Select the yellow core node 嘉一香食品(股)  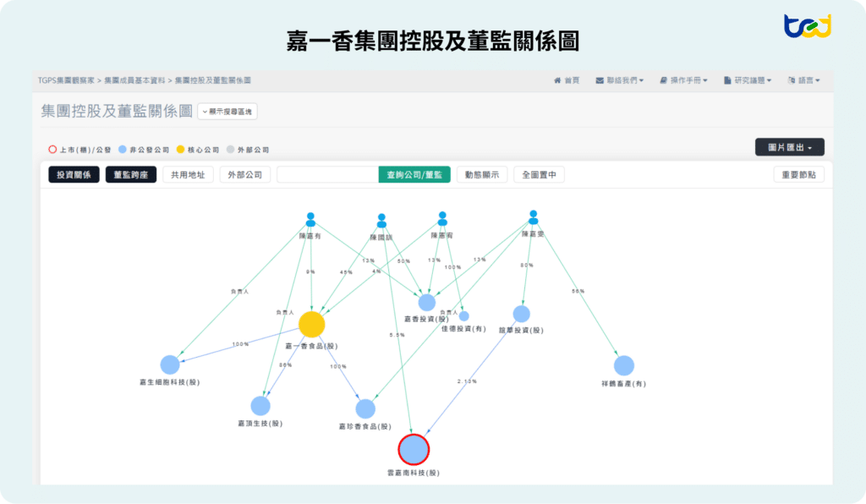[x=311, y=325]
